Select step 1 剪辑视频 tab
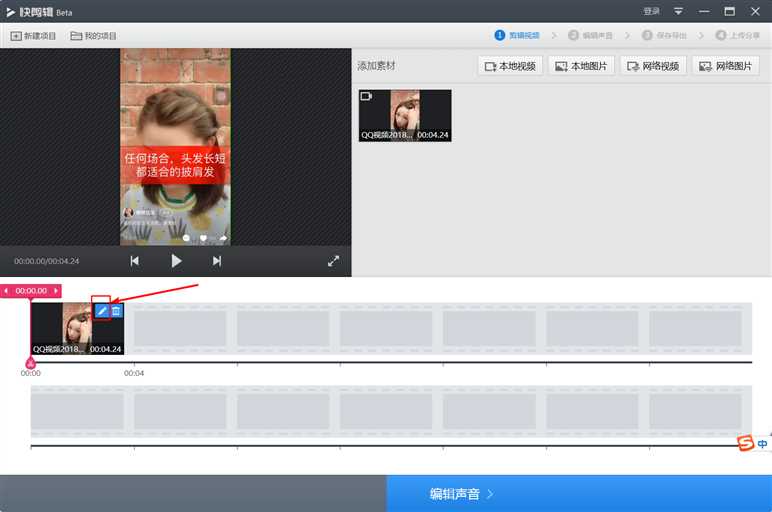The width and height of the screenshot is (772, 512). click(x=517, y=35)
